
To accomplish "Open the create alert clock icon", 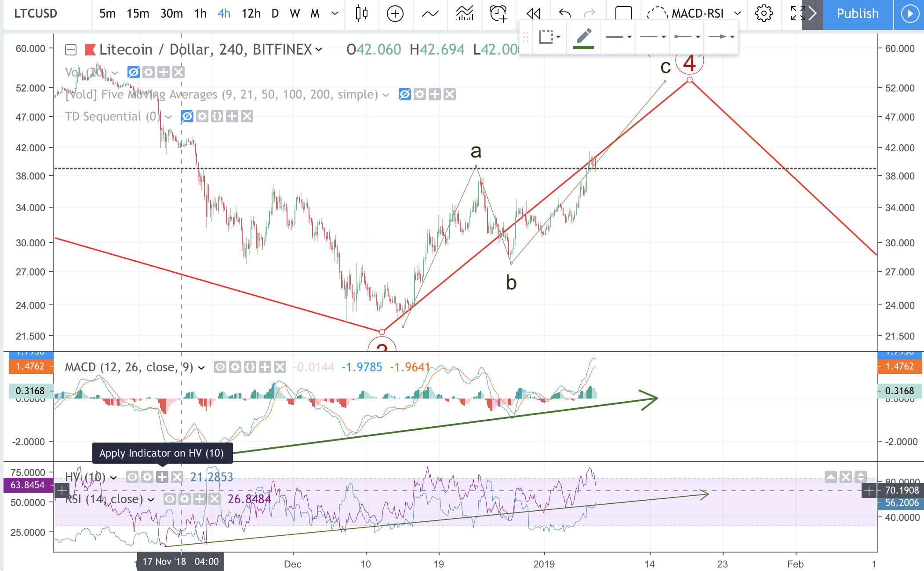I will [x=498, y=14].
